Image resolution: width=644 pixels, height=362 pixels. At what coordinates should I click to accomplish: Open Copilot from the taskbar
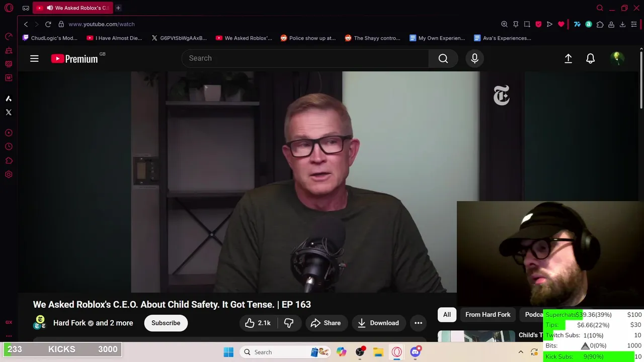[x=342, y=352]
